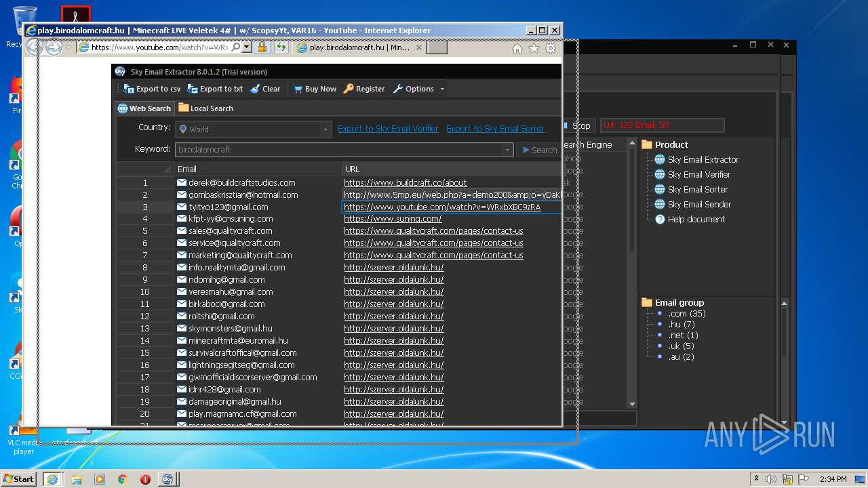The width and height of the screenshot is (868, 488).
Task: Open IE Tools gear icon
Action: [x=551, y=48]
